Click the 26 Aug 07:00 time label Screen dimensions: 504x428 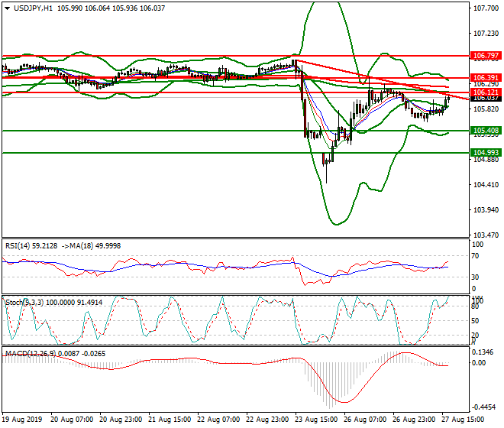click(365, 420)
